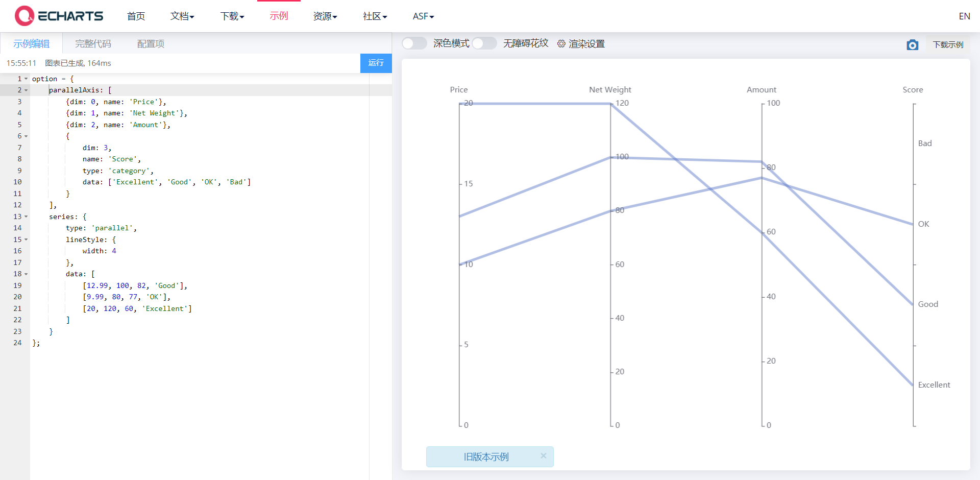Viewport: 980px width, 480px height.
Task: Open the ASF dropdown menu
Action: pos(424,16)
